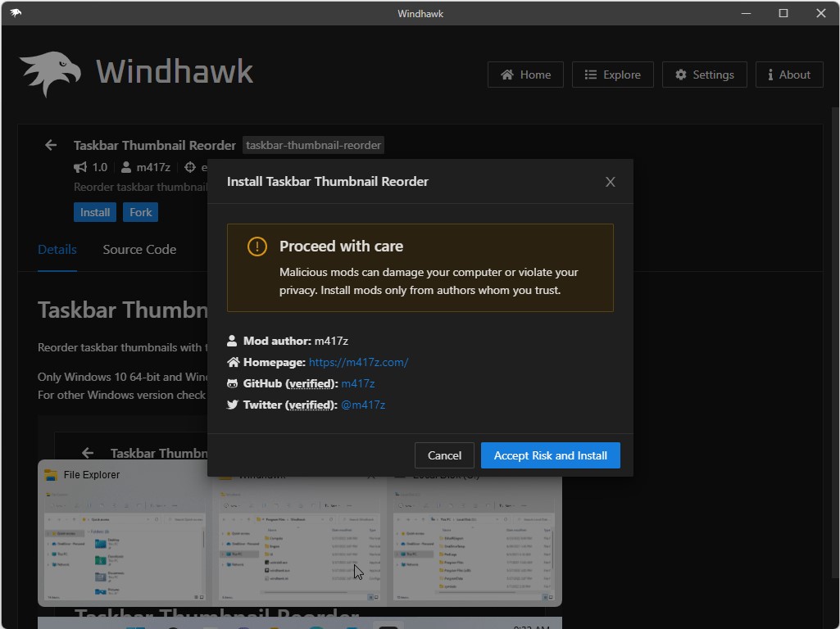840x629 pixels.
Task: Open the About page
Action: point(789,75)
